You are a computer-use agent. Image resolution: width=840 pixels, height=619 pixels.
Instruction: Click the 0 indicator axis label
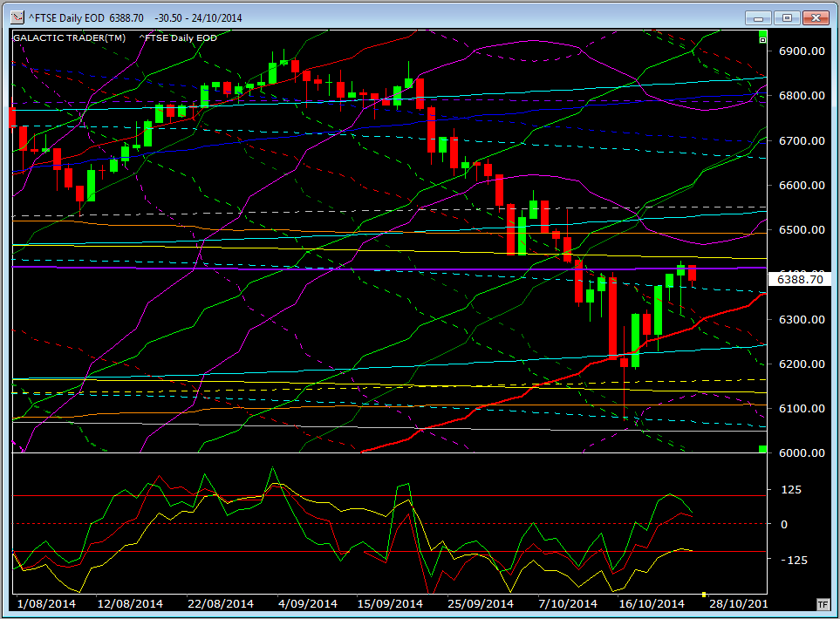[784, 525]
